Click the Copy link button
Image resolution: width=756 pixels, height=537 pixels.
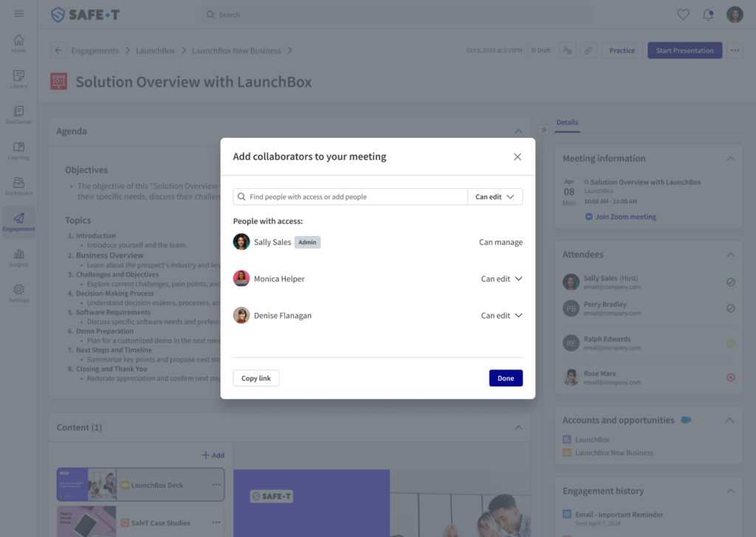[256, 378]
